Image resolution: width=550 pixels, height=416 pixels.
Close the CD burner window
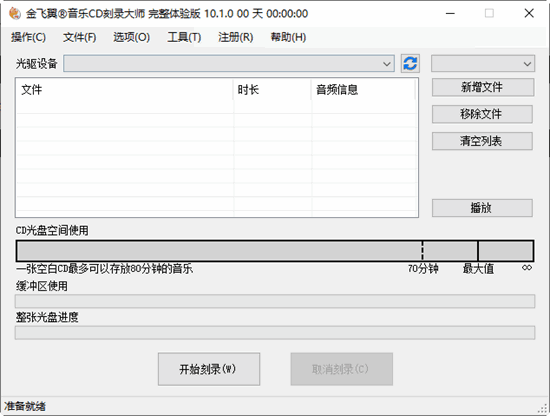(x=529, y=13)
